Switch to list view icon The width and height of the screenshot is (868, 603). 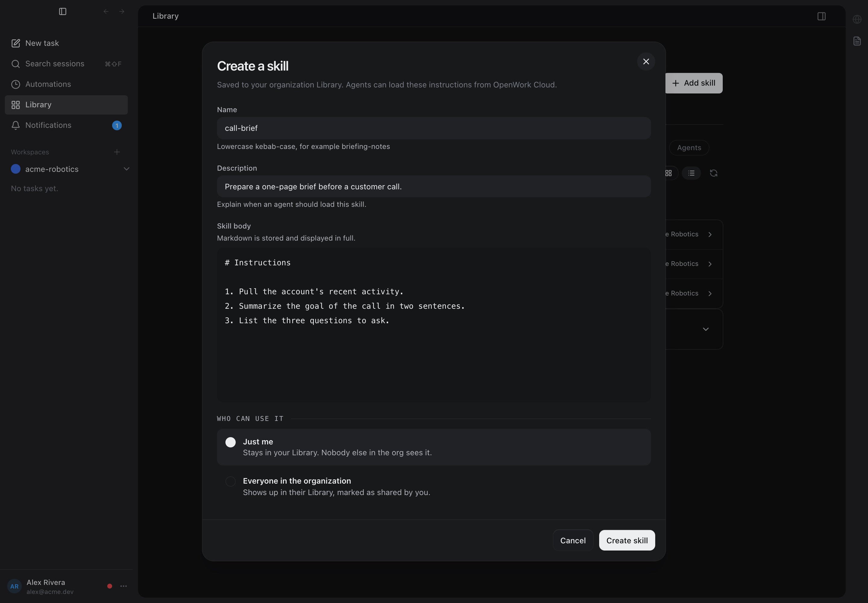point(691,173)
